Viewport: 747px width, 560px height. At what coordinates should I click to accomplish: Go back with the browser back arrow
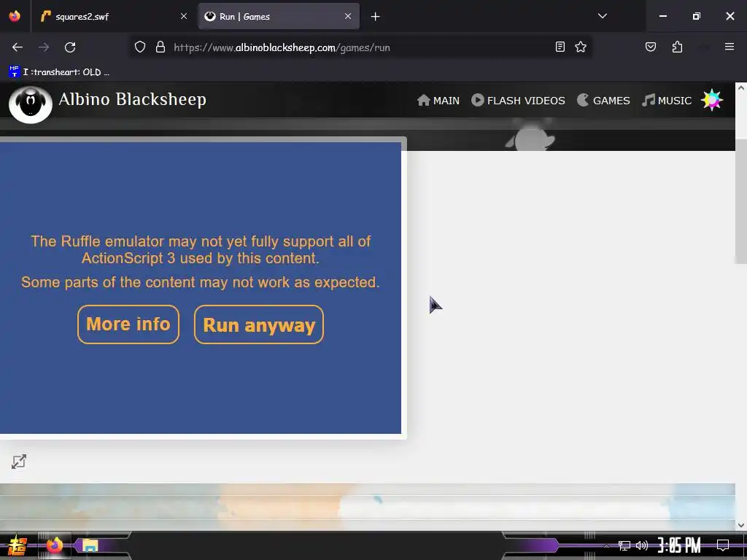pos(18,47)
